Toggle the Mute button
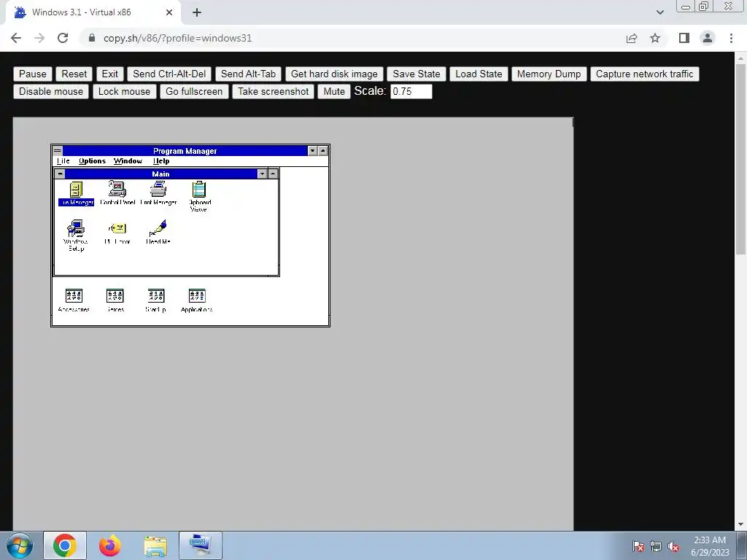This screenshot has height=560, width=747. tap(334, 91)
